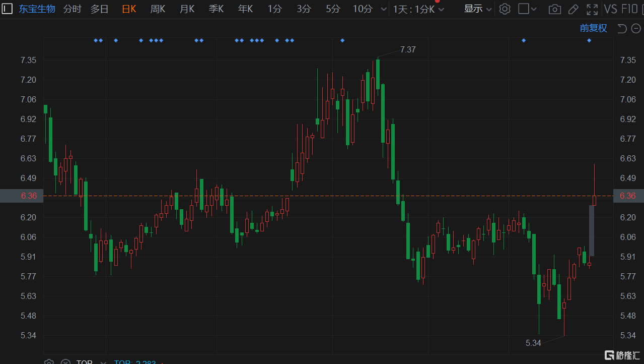644x364 pixels.
Task: Expand the 显示 display menu
Action: pos(478,9)
